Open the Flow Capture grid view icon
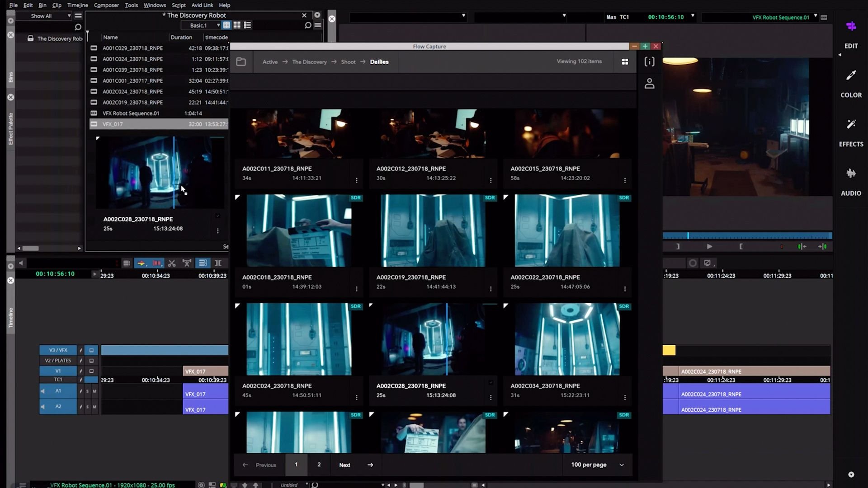The width and height of the screenshot is (868, 488). (625, 61)
